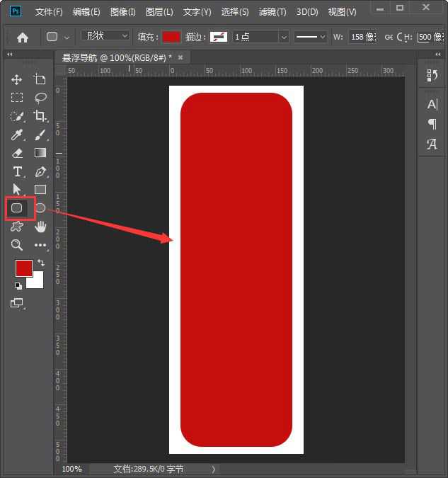Image resolution: width=448 pixels, height=478 pixels.
Task: Select the Eyedropper tool
Action: (x=17, y=135)
